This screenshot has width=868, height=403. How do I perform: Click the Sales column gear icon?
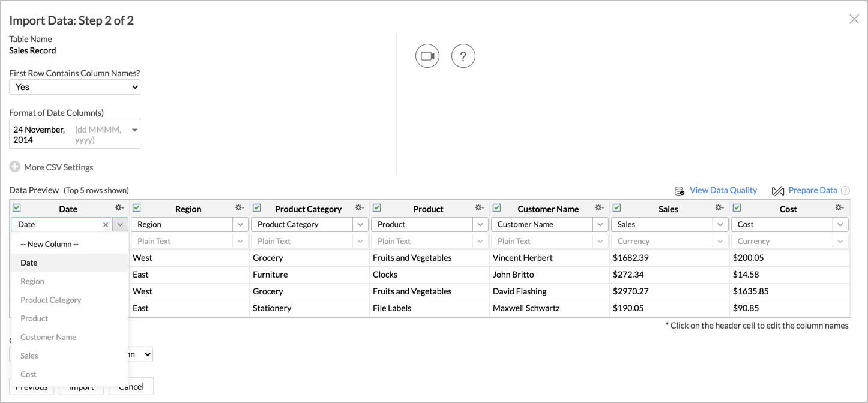click(719, 208)
